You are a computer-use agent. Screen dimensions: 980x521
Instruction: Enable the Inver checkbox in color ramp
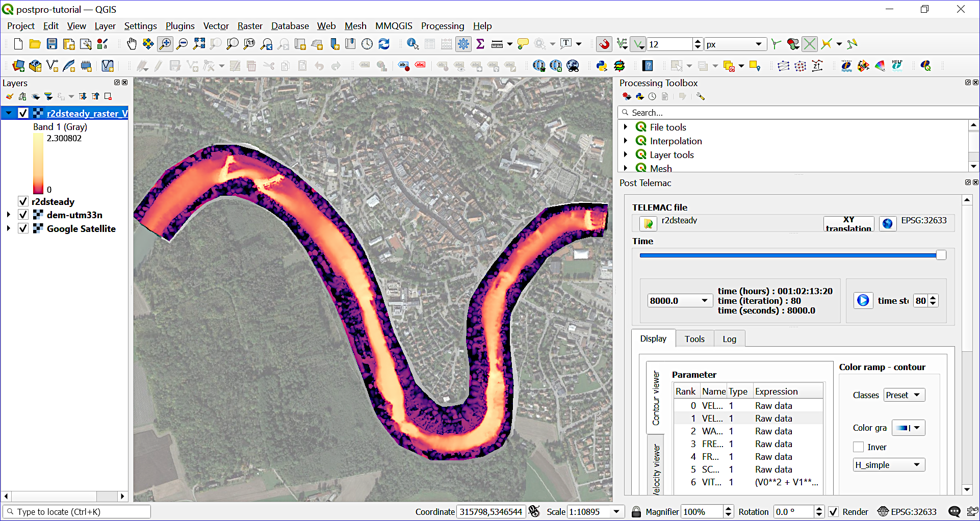click(859, 447)
